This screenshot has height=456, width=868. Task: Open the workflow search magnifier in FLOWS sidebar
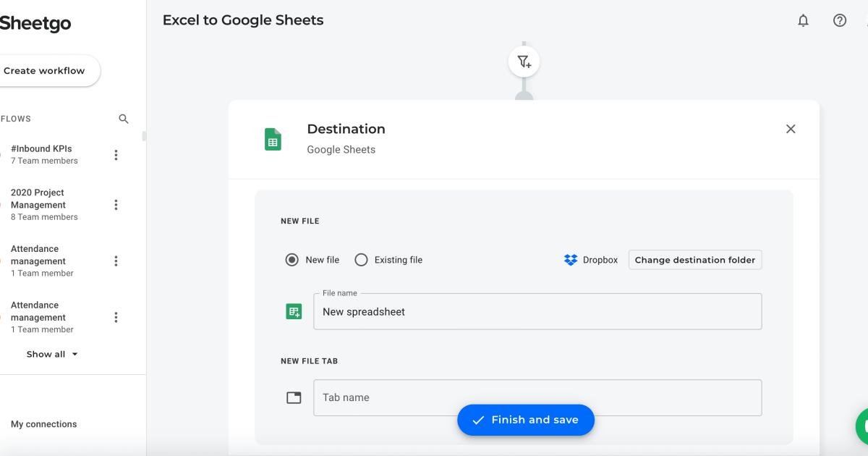point(123,118)
